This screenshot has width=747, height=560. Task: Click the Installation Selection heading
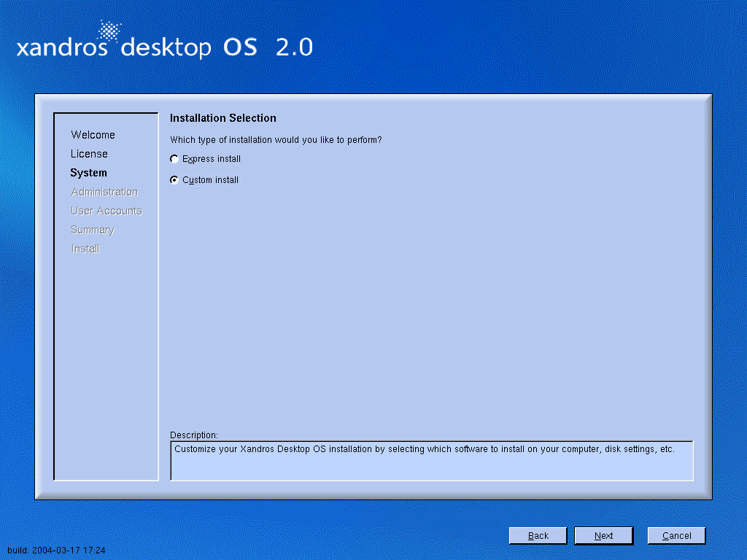click(223, 118)
